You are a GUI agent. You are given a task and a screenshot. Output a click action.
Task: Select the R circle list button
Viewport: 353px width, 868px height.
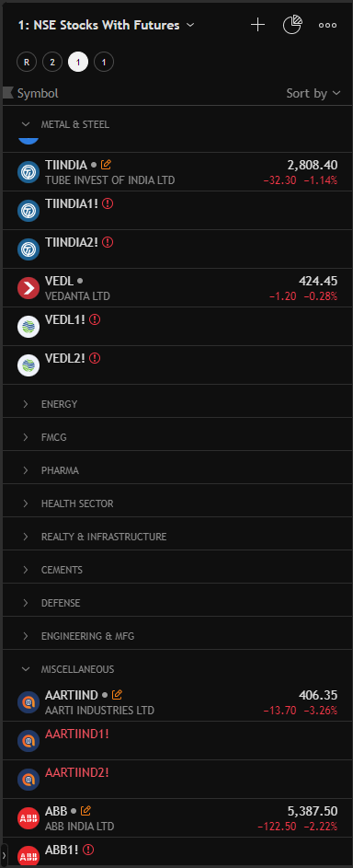tap(27, 62)
